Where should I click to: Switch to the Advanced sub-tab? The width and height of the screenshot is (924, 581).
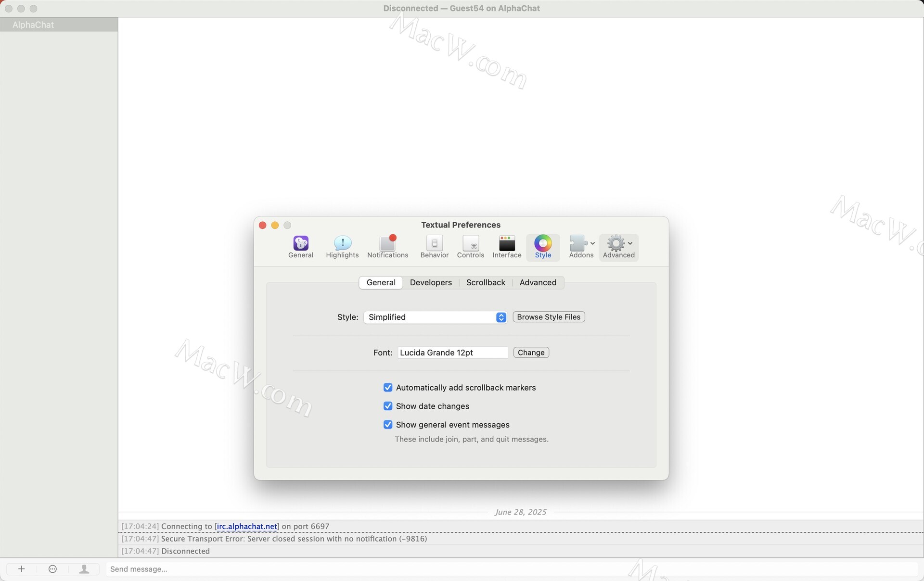coord(538,282)
